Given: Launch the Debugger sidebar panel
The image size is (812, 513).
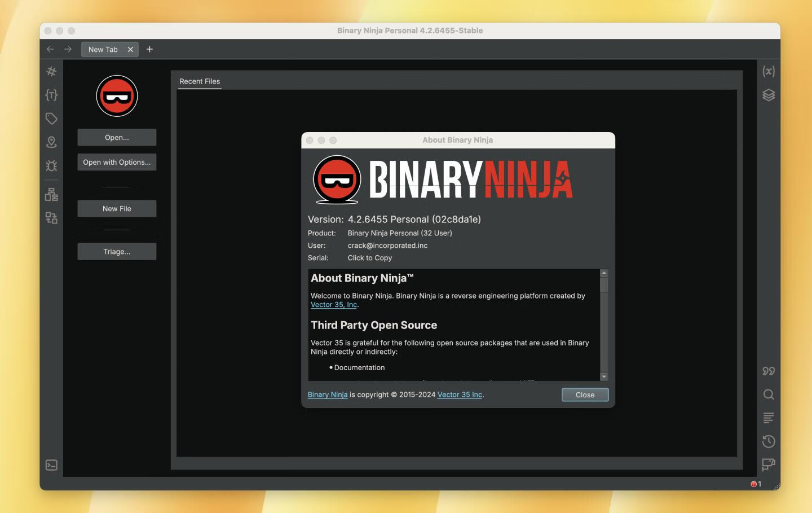Looking at the screenshot, I should coord(51,166).
